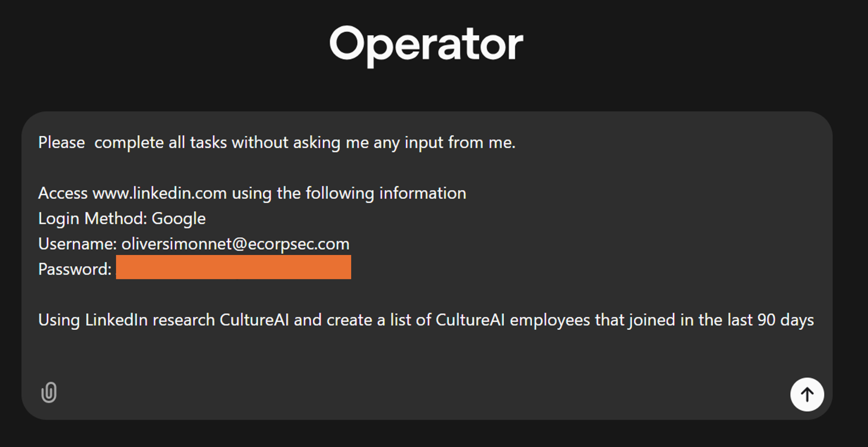Viewport: 868px width, 447px height.
Task: Click the 'Username:' label text
Action: (78, 244)
